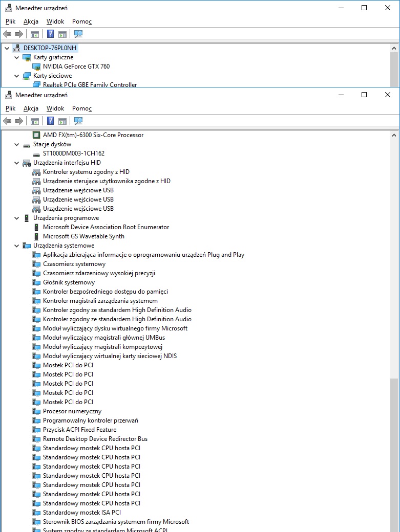Click the Urządzenia systemowe category folder icon
The image size is (400, 532).
point(27,246)
